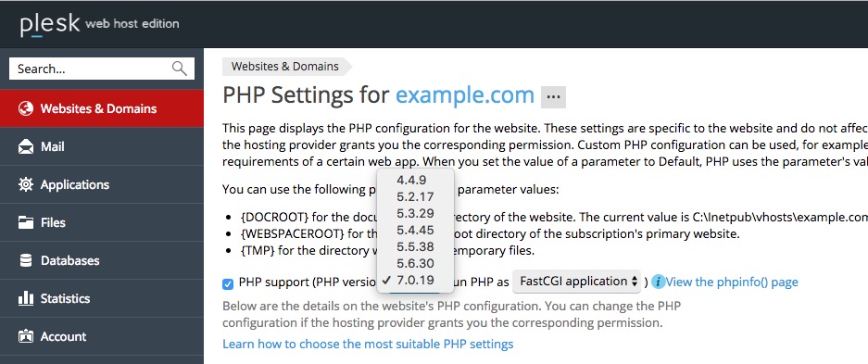Click the Account icon in sidebar
Image resolution: width=868 pixels, height=364 pixels.
point(25,336)
